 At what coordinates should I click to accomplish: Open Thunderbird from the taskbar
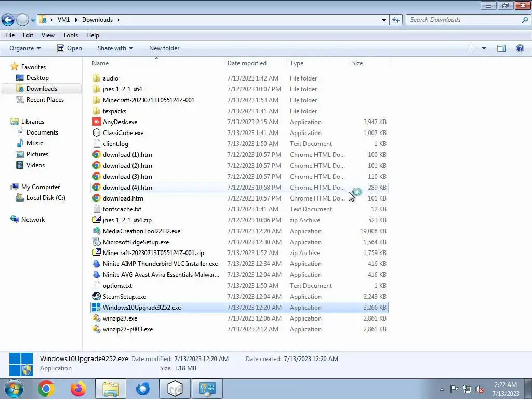142,389
